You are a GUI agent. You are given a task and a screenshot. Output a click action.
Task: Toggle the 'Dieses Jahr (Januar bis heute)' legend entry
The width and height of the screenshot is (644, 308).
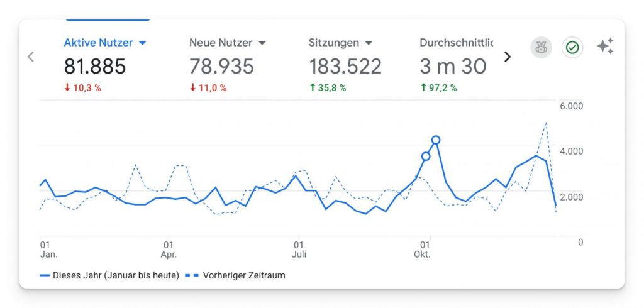(109, 275)
